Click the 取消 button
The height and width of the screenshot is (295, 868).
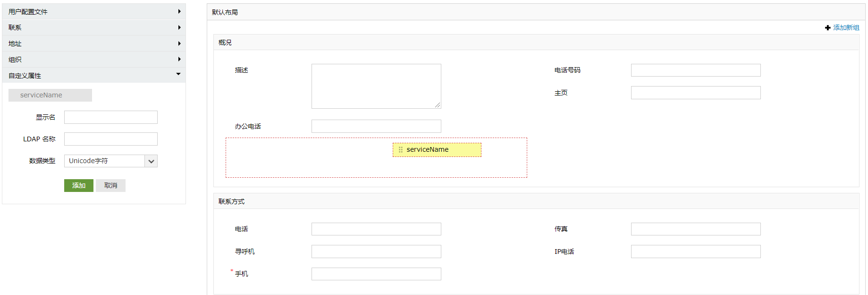point(110,185)
